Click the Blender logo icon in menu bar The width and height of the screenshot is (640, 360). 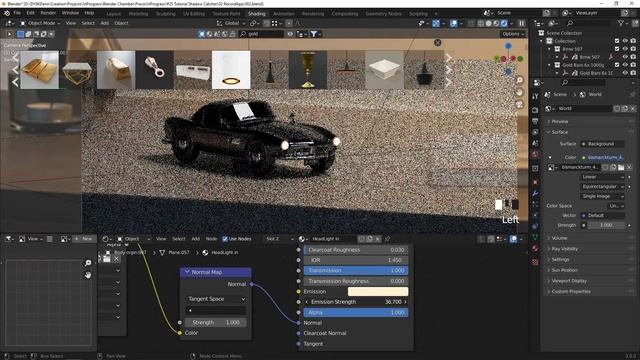(x=7, y=13)
